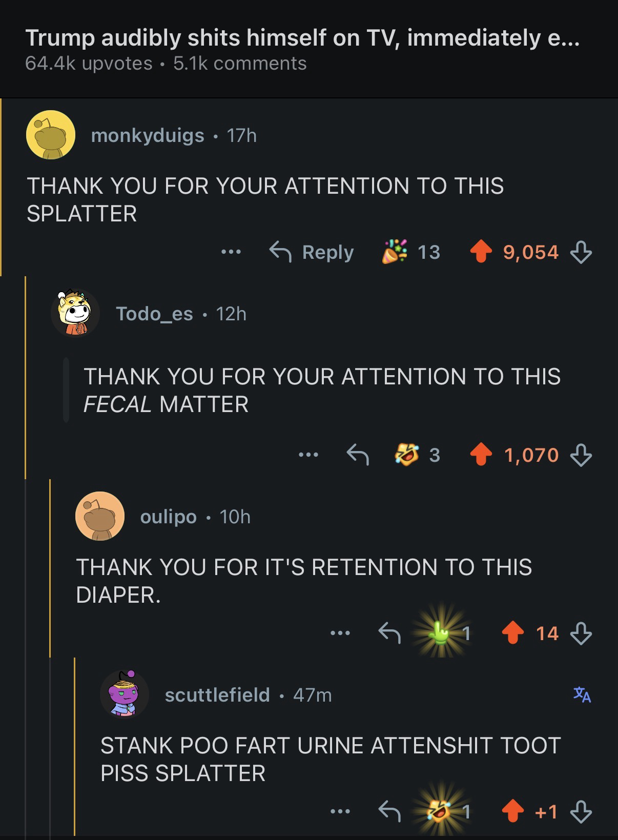
Task: Downvote oulipo's comment
Action: 581,633
